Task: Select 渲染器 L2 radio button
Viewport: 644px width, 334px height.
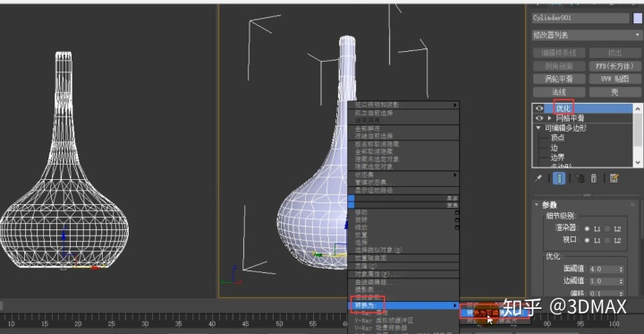Action: tap(607, 228)
